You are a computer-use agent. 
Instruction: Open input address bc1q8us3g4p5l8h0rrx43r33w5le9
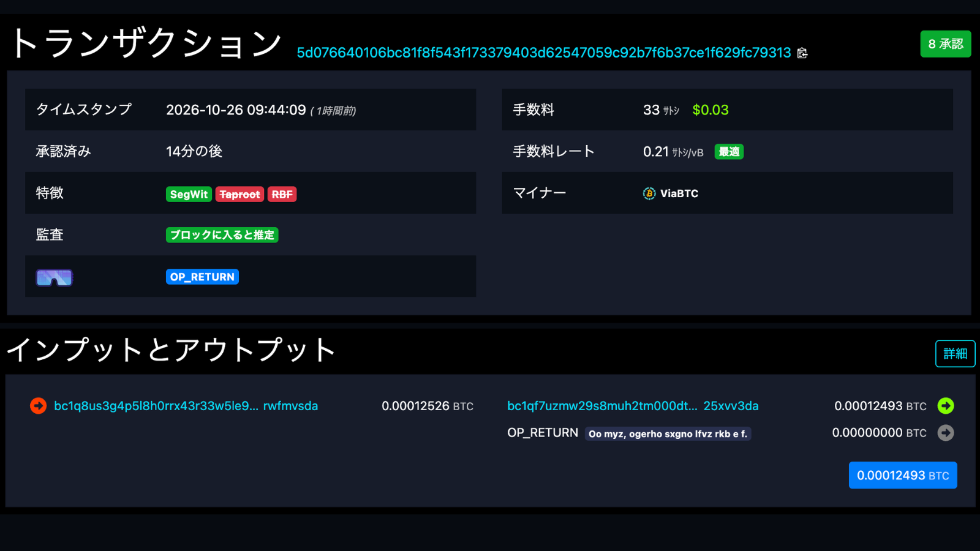point(186,406)
